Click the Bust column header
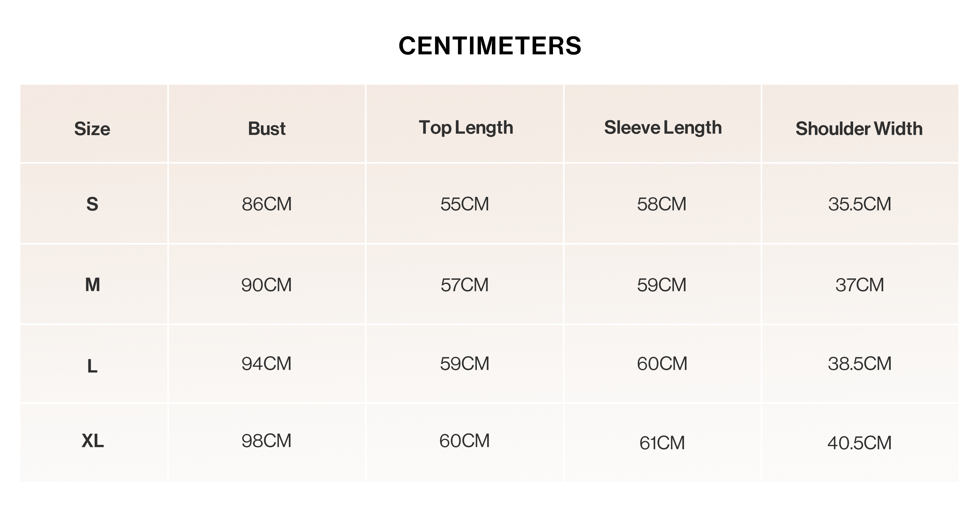980x522 pixels. [267, 128]
